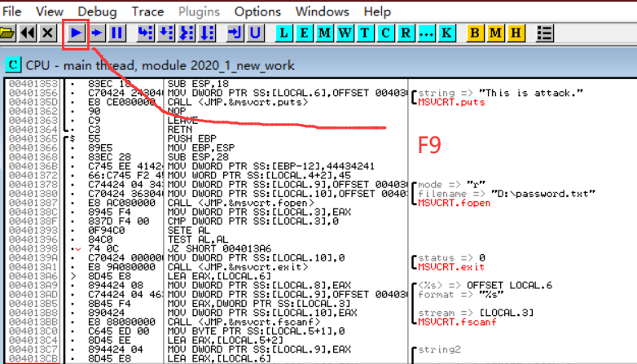637x364 pixels.
Task: Select the CALL <JMP.&msvcrt.fopen> instruction
Action: coord(240,203)
